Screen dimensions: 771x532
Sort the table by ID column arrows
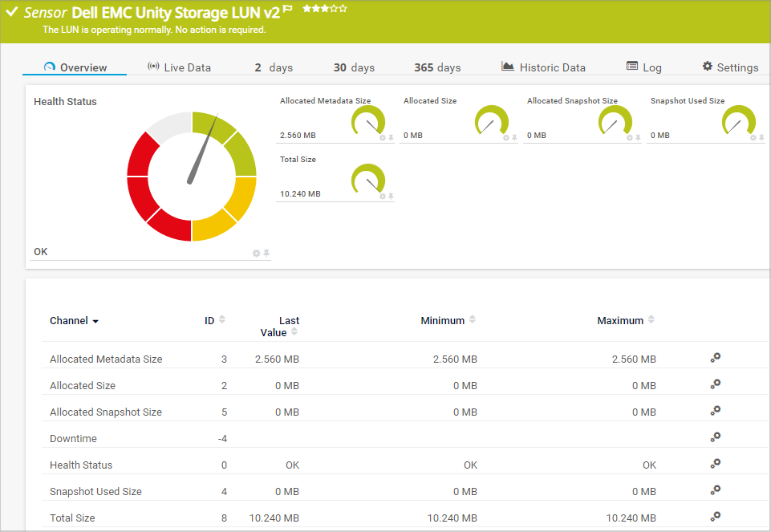click(x=222, y=320)
